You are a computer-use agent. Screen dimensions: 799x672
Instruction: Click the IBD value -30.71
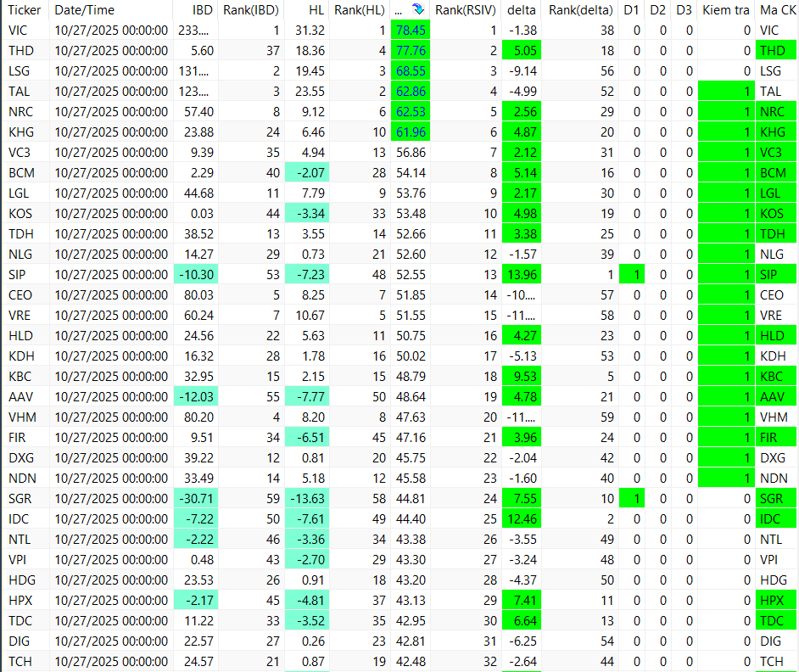pos(196,499)
